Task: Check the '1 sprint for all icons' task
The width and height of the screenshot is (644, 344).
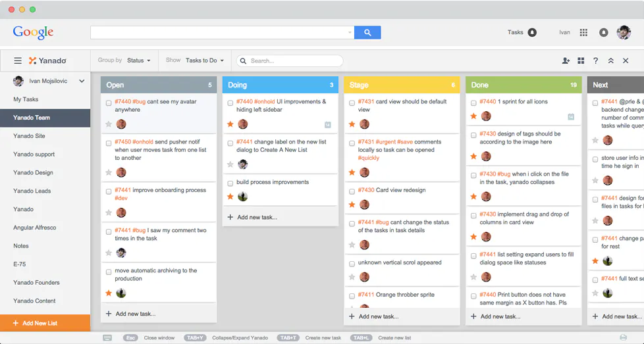Action: pos(473,103)
